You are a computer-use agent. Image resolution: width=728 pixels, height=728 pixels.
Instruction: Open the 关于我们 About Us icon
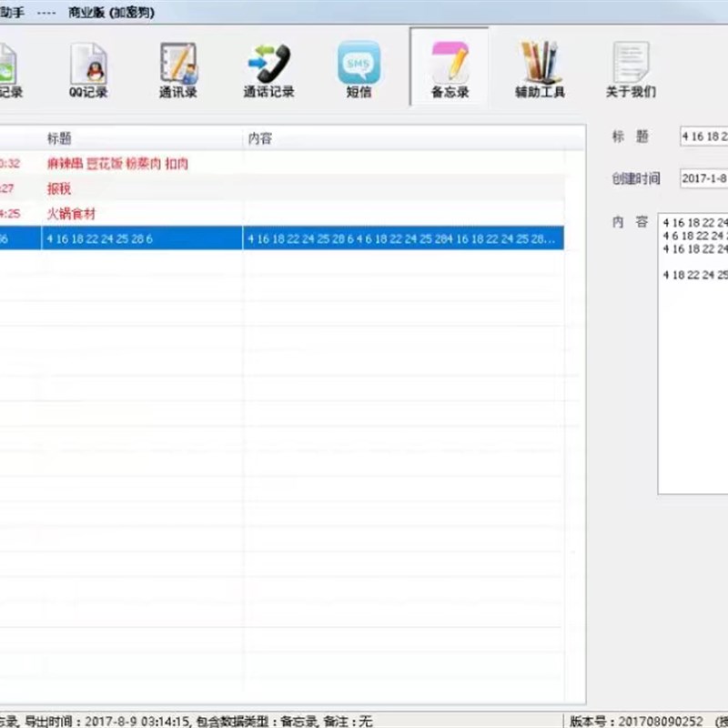click(630, 68)
